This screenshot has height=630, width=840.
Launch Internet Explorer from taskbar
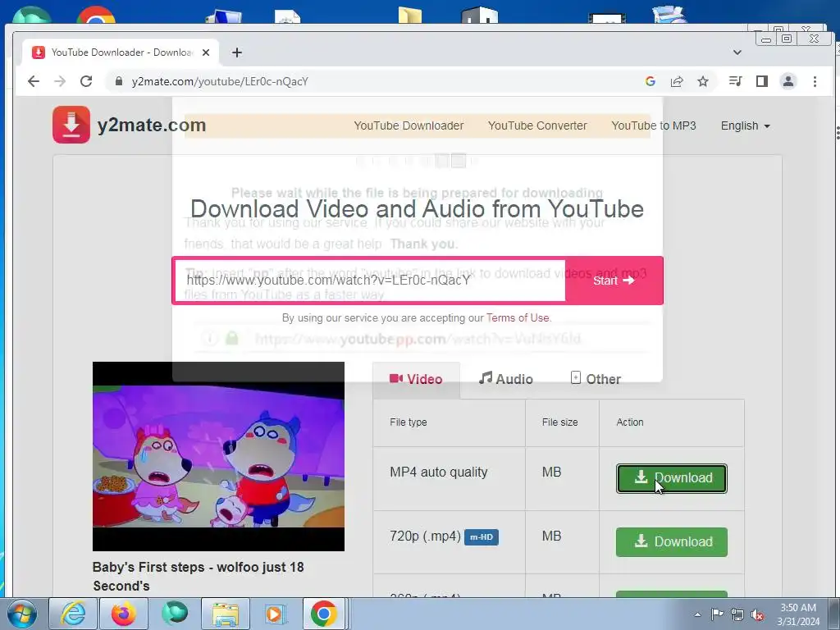73,614
